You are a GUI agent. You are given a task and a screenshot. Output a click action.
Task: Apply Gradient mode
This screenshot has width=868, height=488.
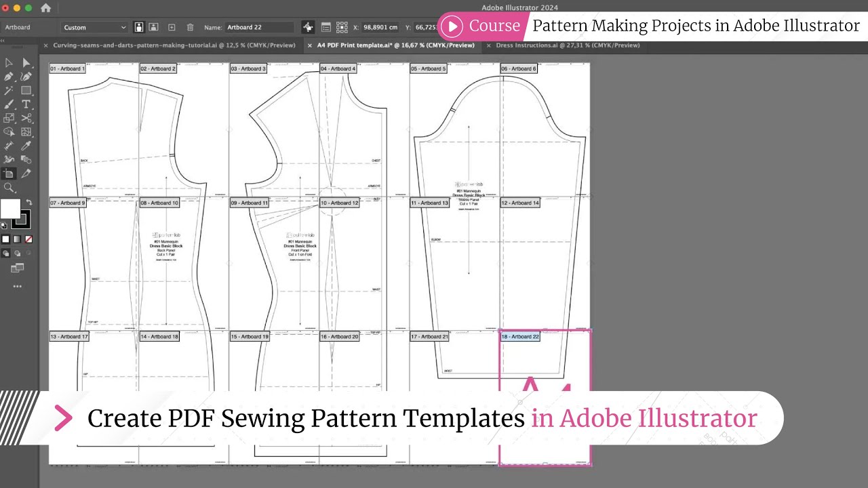coord(17,239)
